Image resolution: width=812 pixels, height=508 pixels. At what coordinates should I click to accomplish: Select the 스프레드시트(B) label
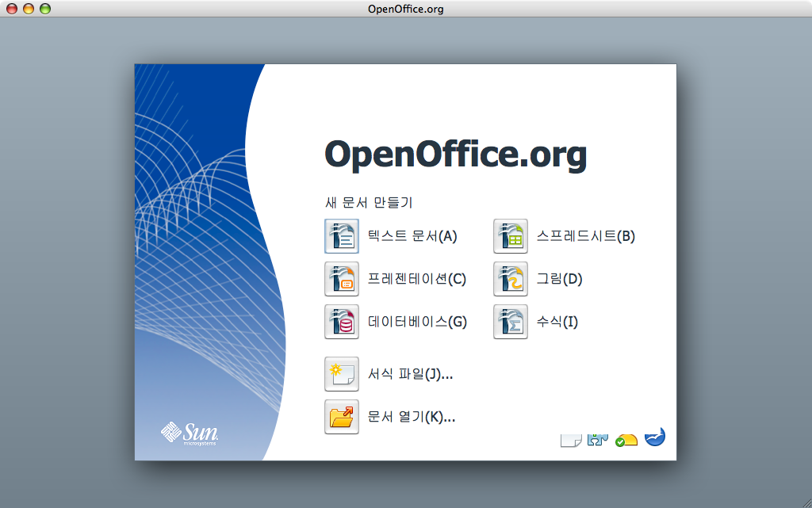[x=586, y=236]
